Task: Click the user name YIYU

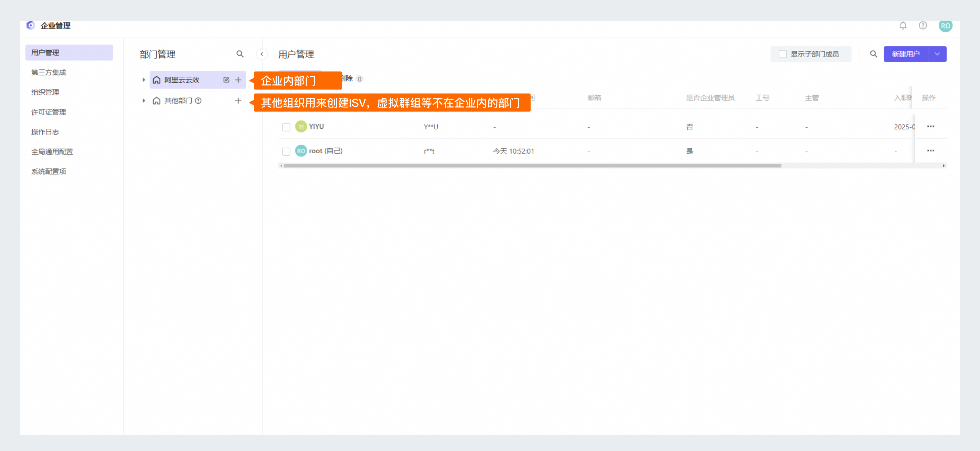Action: click(316, 126)
